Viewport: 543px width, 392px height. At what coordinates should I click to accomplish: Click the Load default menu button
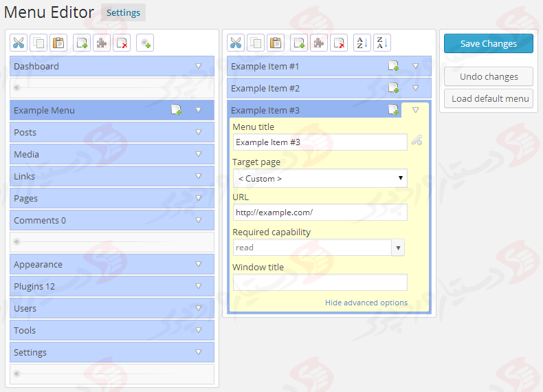point(489,99)
